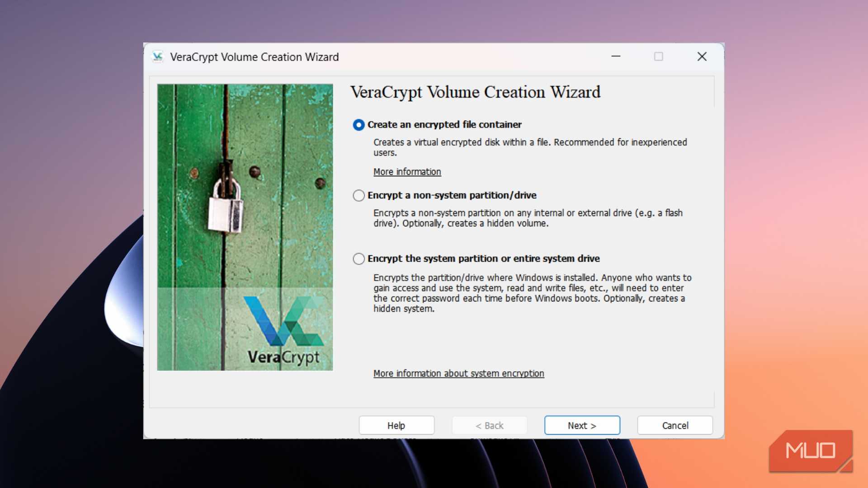868x488 pixels.
Task: Click the VeraCrypt icon in the title bar
Action: (x=157, y=56)
